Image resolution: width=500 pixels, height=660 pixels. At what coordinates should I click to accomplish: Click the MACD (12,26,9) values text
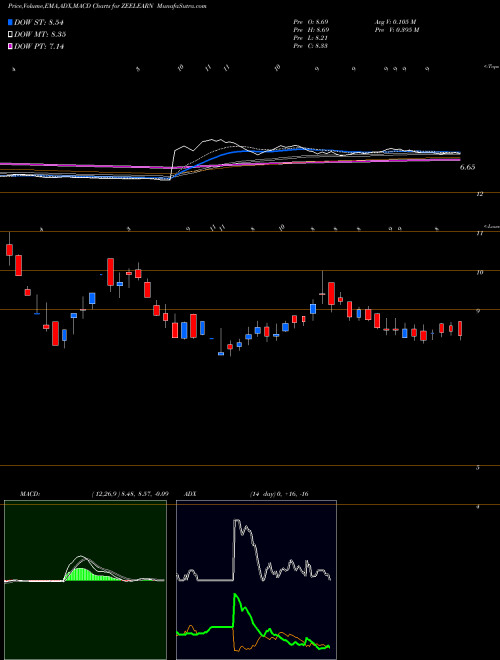tap(130, 494)
